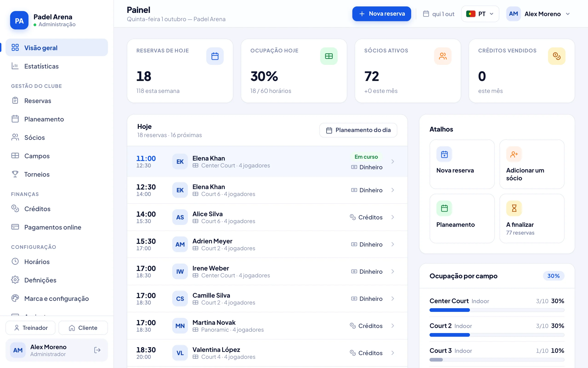
Task: Open Planeamento do dia button
Action: tap(358, 130)
